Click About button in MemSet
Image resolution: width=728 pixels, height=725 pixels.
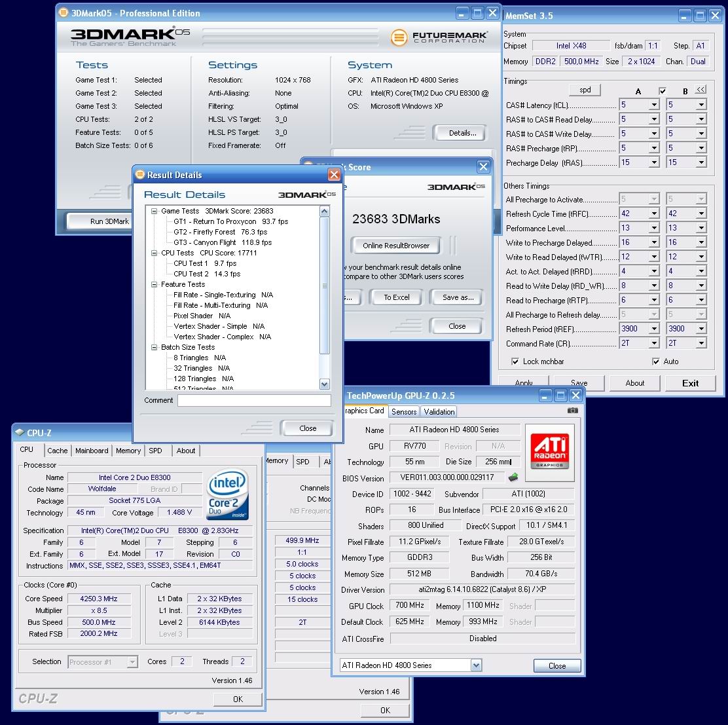tap(634, 383)
